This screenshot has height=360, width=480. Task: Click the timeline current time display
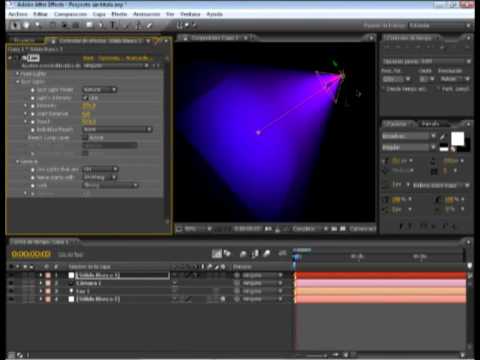click(31, 254)
